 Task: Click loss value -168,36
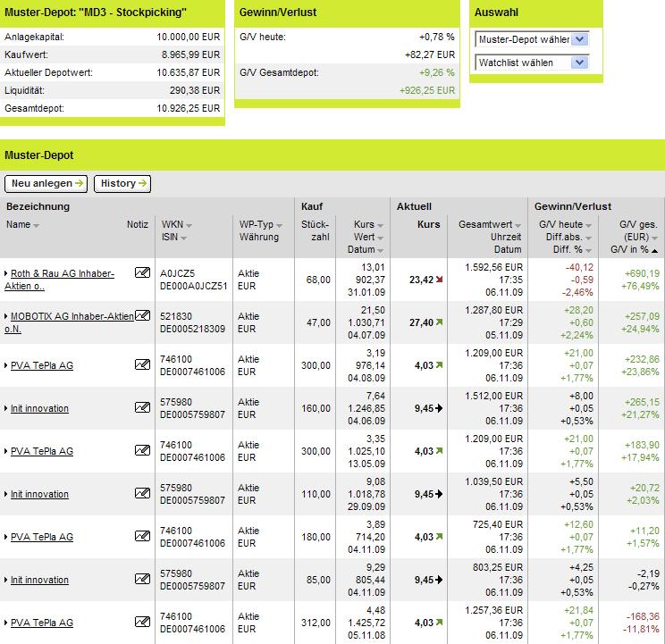(x=643, y=616)
